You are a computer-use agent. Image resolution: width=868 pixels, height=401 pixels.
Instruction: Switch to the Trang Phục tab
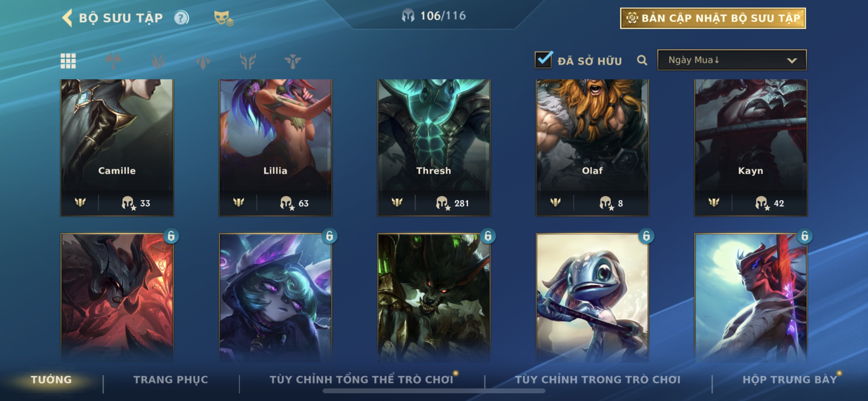click(171, 379)
